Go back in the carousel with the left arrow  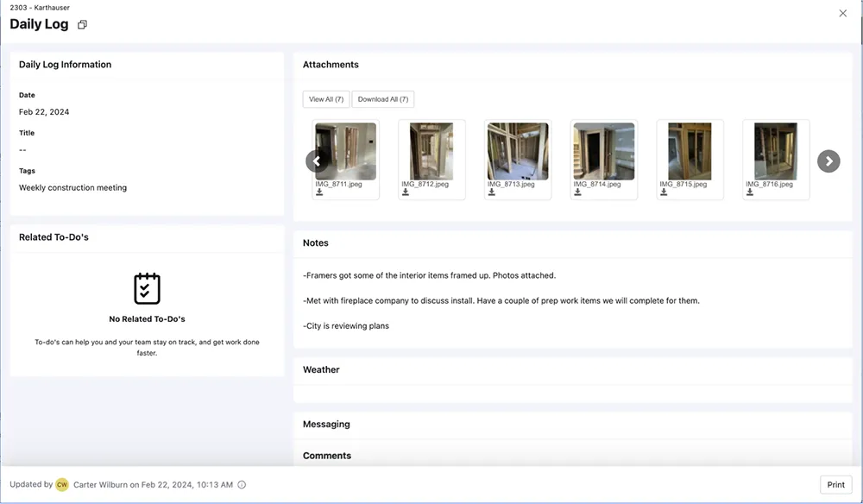pos(317,161)
